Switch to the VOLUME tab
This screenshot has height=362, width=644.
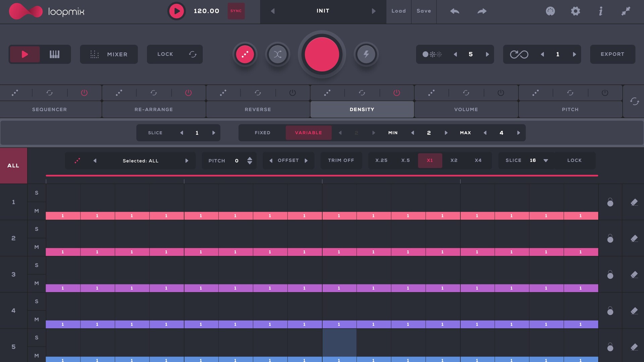pyautogui.click(x=466, y=110)
